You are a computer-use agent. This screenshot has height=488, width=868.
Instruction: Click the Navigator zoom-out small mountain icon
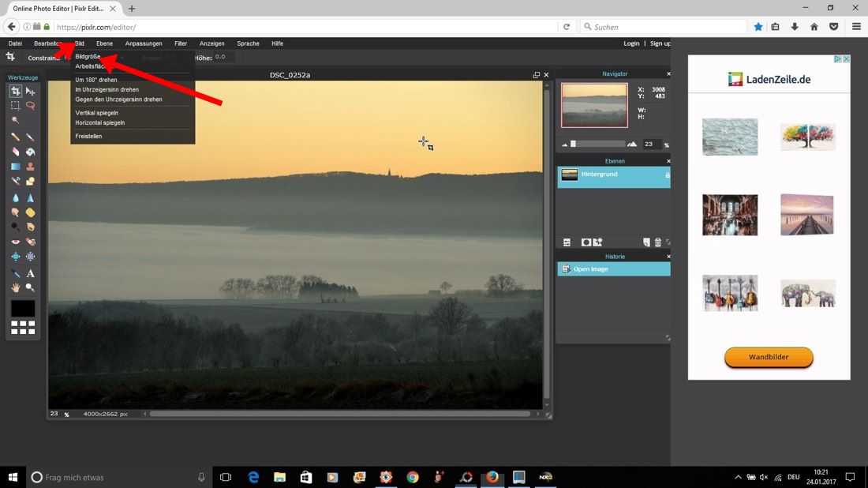pos(565,145)
